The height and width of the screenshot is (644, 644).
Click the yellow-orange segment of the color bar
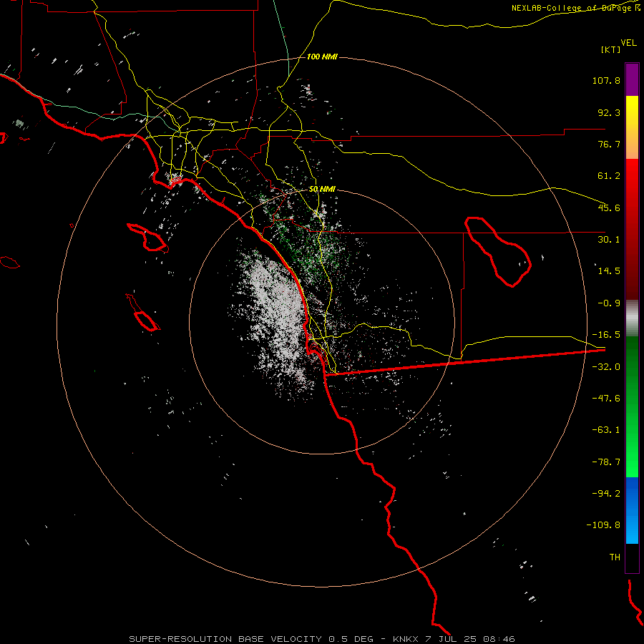[x=632, y=127]
